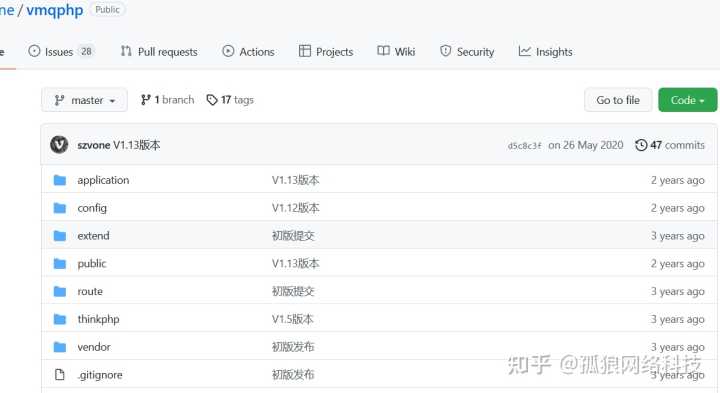Screen dimensions: 720x393
Task: Open the route folder
Action: (90, 291)
